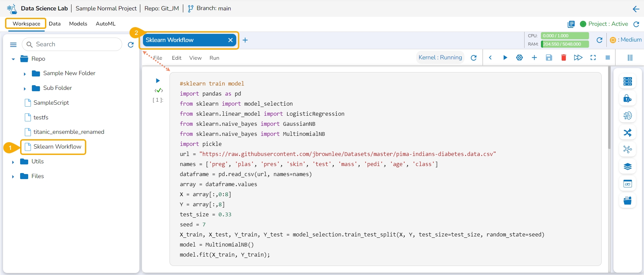Restart the kernel with refresh icon

click(x=474, y=58)
